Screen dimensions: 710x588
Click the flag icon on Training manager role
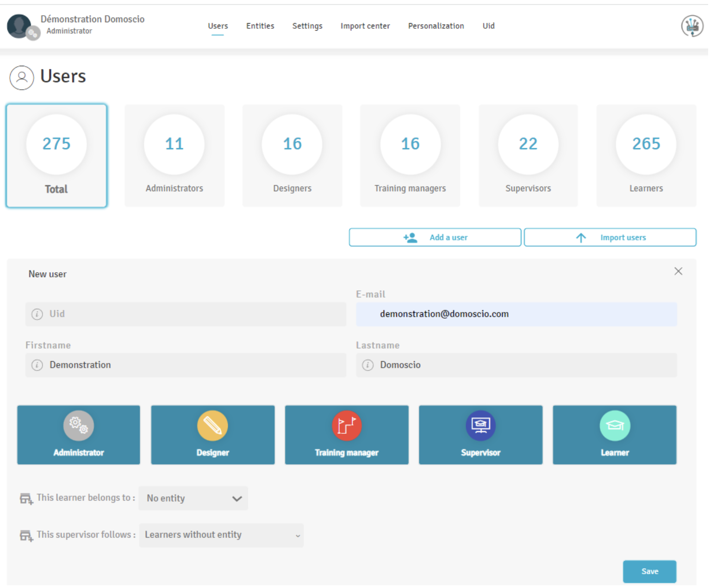pos(348,426)
